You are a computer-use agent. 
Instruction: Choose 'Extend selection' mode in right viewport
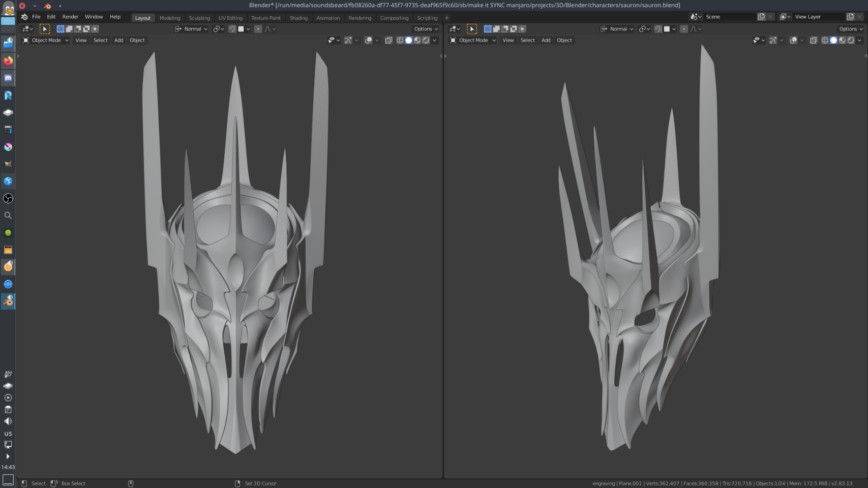click(496, 29)
